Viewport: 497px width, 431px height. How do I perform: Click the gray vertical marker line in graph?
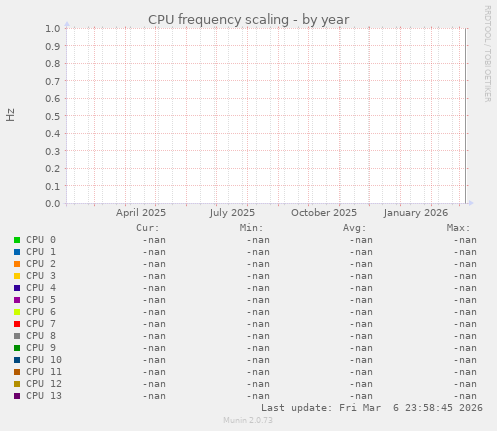(466, 116)
